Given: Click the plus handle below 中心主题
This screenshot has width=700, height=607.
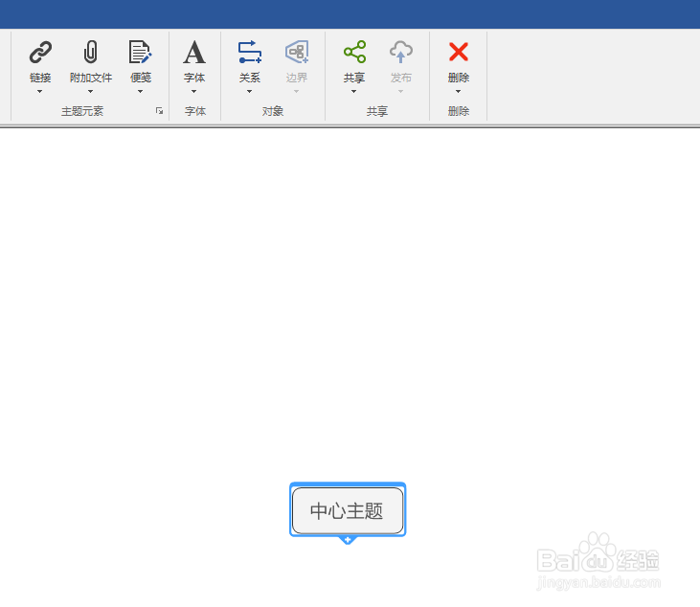Looking at the screenshot, I should tap(348, 540).
